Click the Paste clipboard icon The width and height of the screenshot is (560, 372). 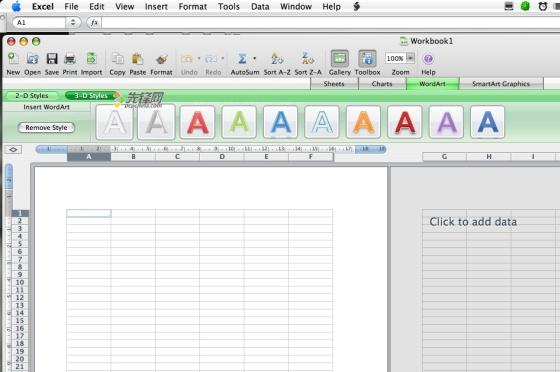[138, 59]
